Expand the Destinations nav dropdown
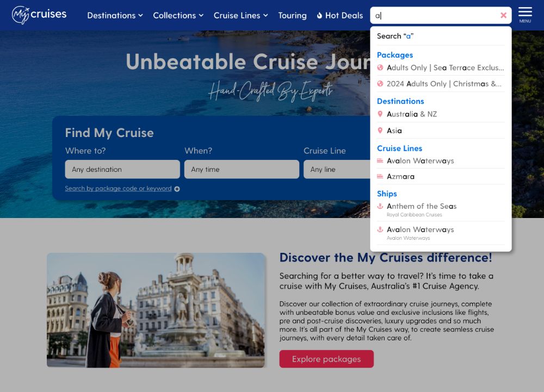 [x=115, y=16]
